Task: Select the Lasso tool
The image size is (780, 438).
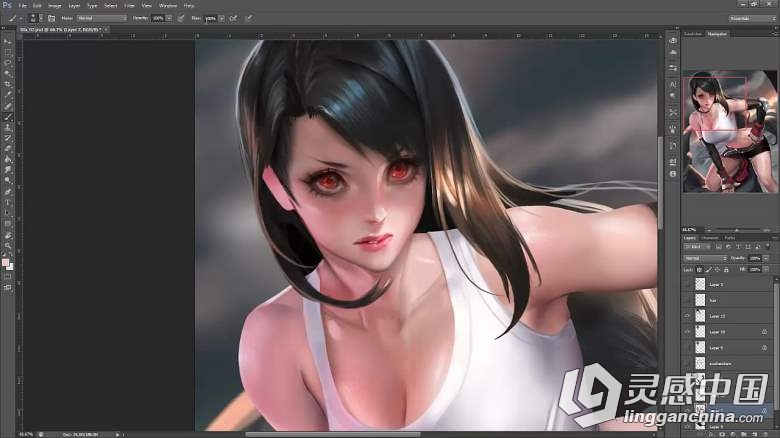Action: pyautogui.click(x=7, y=63)
